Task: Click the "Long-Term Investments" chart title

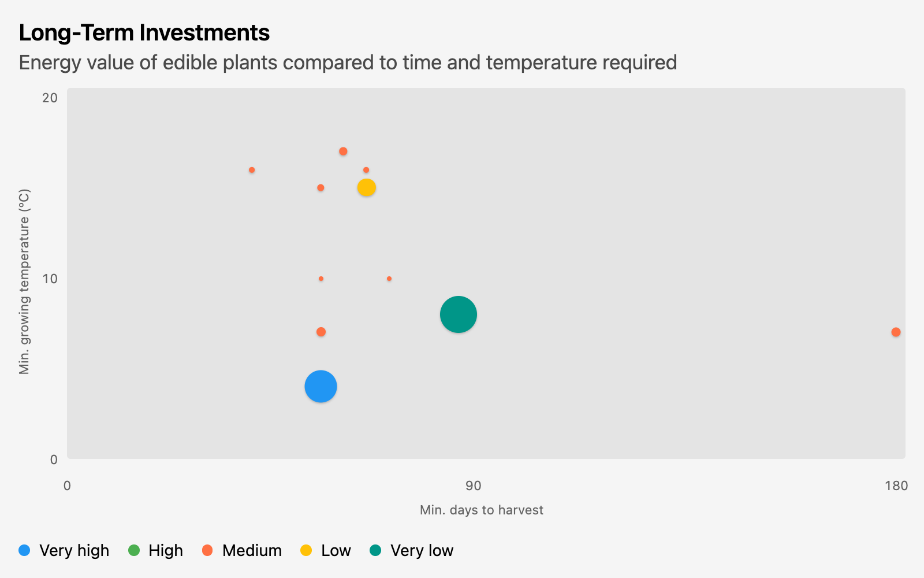Action: click(144, 33)
